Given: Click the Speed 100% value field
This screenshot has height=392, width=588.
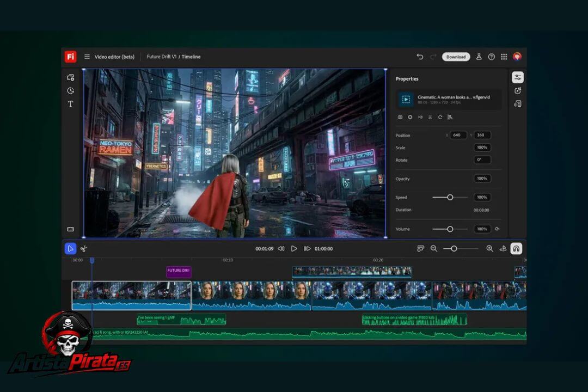Looking at the screenshot, I should (482, 197).
